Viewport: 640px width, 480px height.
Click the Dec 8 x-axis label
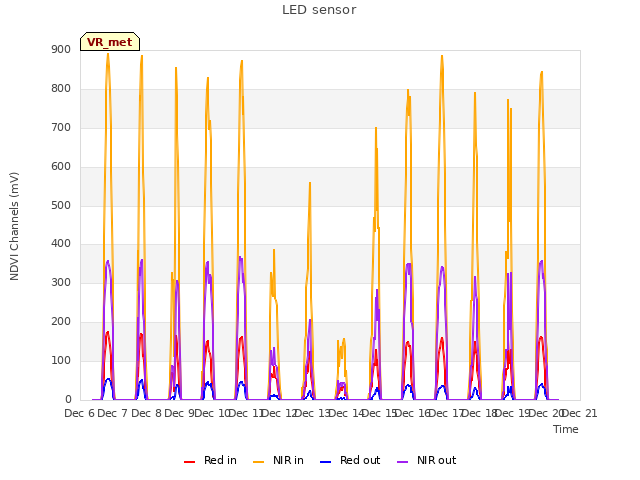[146, 413]
